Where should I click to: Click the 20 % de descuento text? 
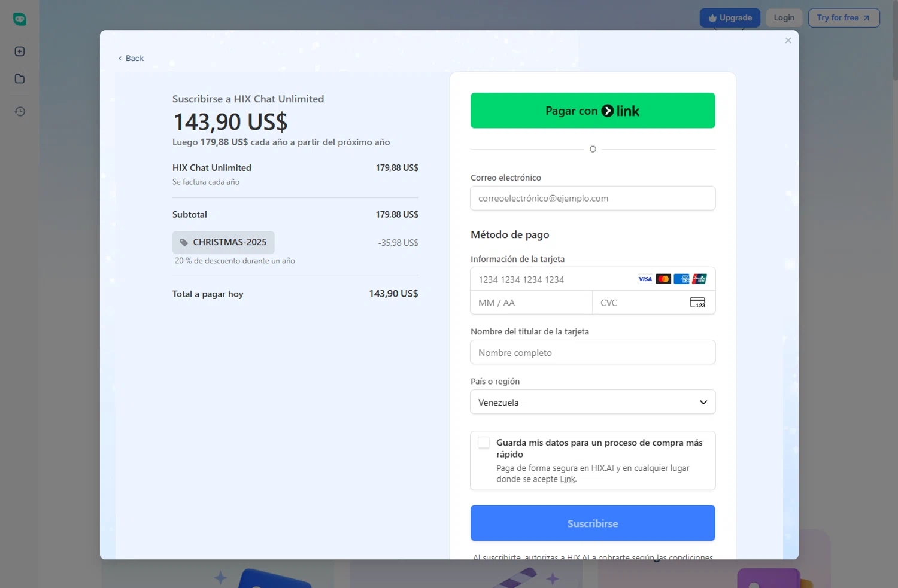235,261
